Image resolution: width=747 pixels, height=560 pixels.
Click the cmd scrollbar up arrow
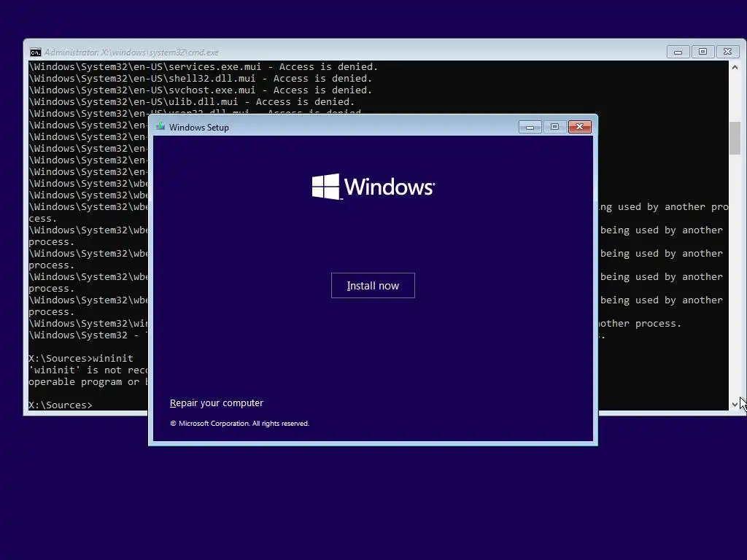click(x=735, y=67)
